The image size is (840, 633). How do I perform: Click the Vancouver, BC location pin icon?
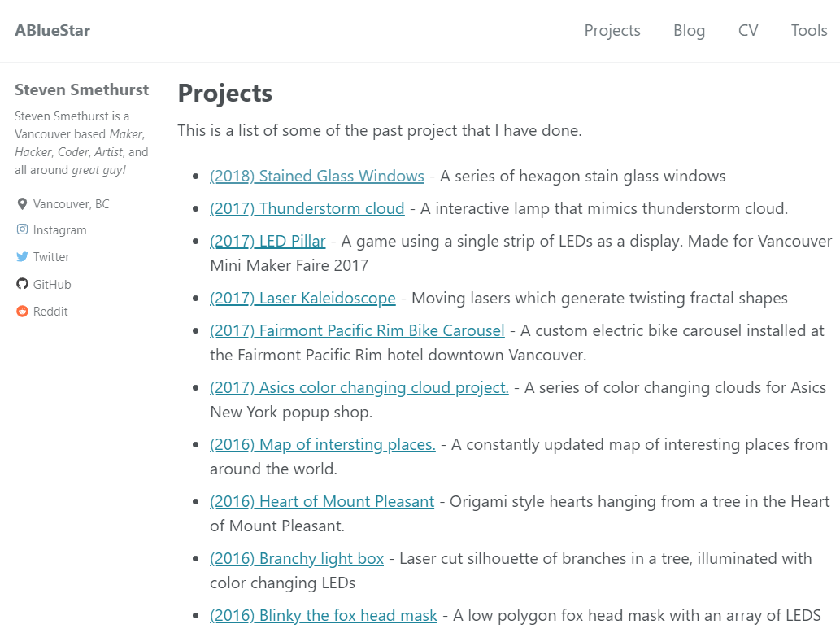[22, 203]
